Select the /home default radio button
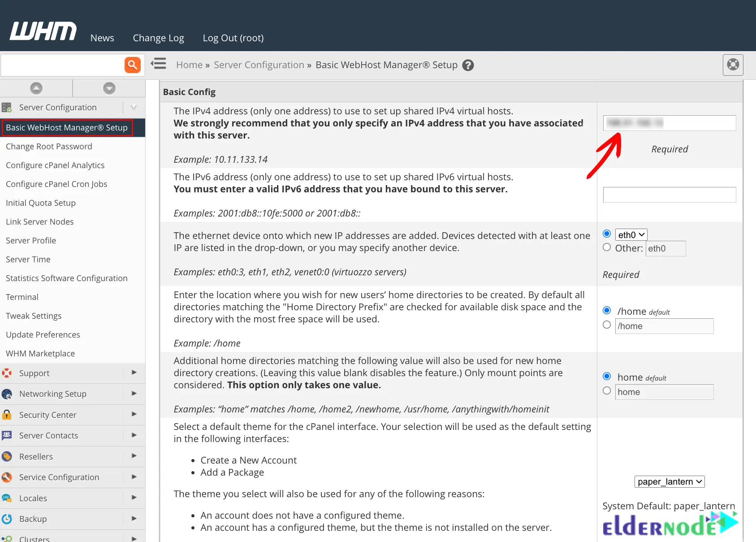756x542 pixels. [x=607, y=310]
